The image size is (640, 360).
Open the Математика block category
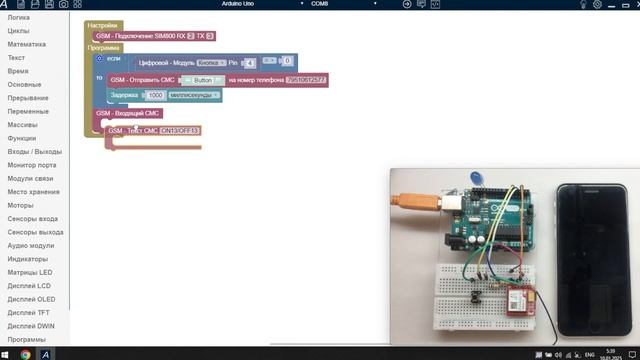(x=27, y=44)
